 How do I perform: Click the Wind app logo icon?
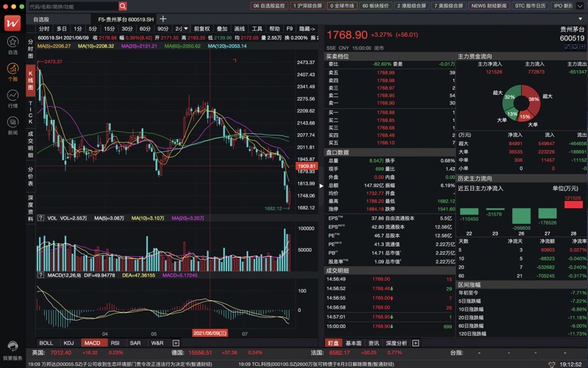[x=12, y=24]
